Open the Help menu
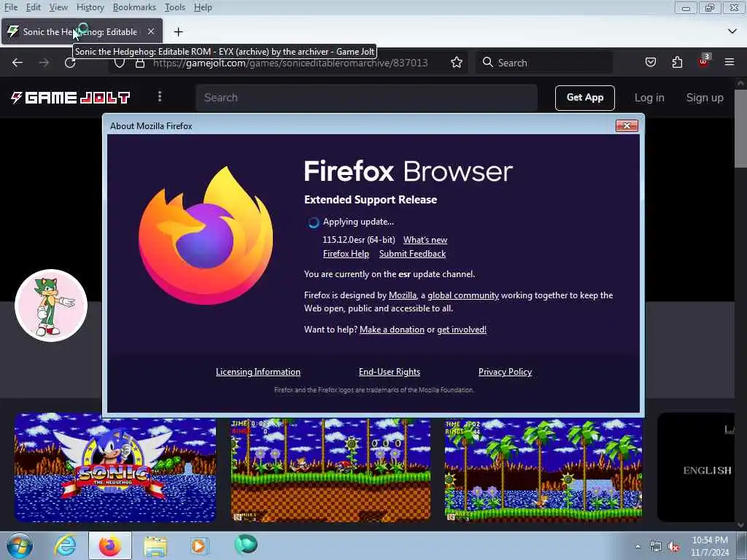 [203, 7]
